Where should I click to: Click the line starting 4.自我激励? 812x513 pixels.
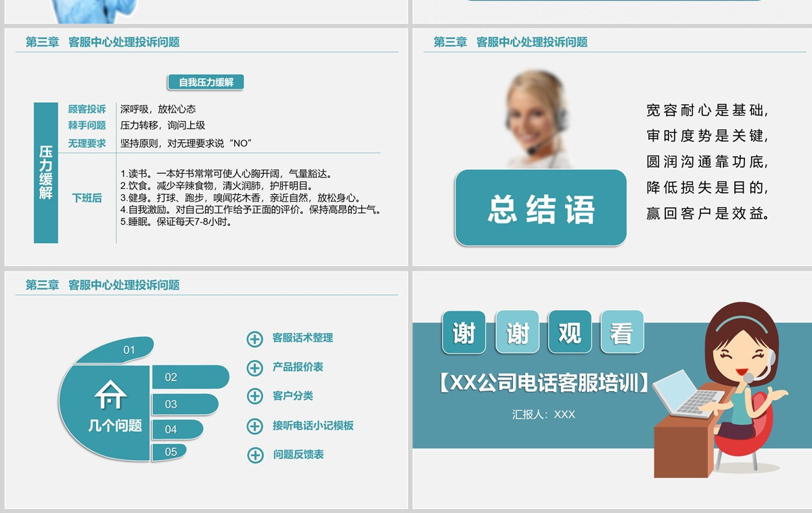250,209
